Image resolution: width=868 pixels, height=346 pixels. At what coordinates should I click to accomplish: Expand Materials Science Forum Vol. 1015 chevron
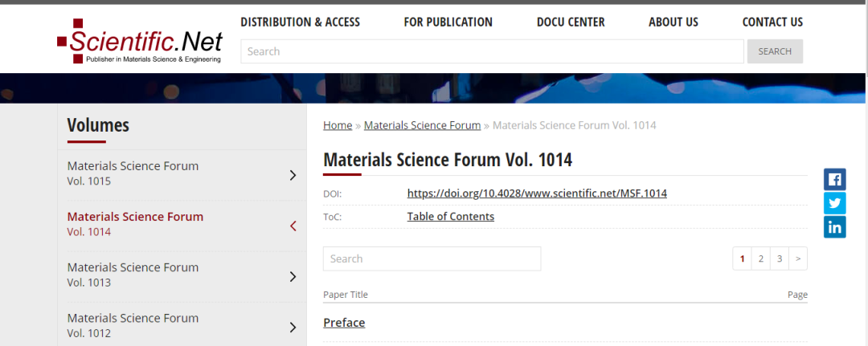[293, 175]
